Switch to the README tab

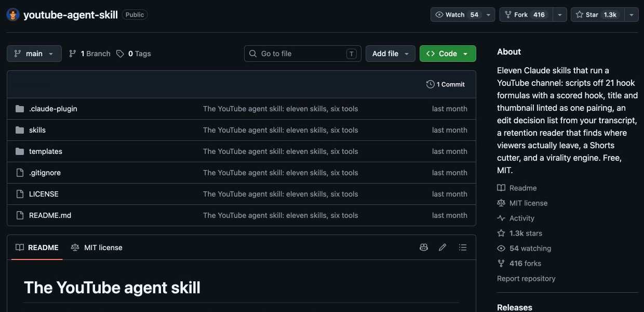click(x=37, y=248)
